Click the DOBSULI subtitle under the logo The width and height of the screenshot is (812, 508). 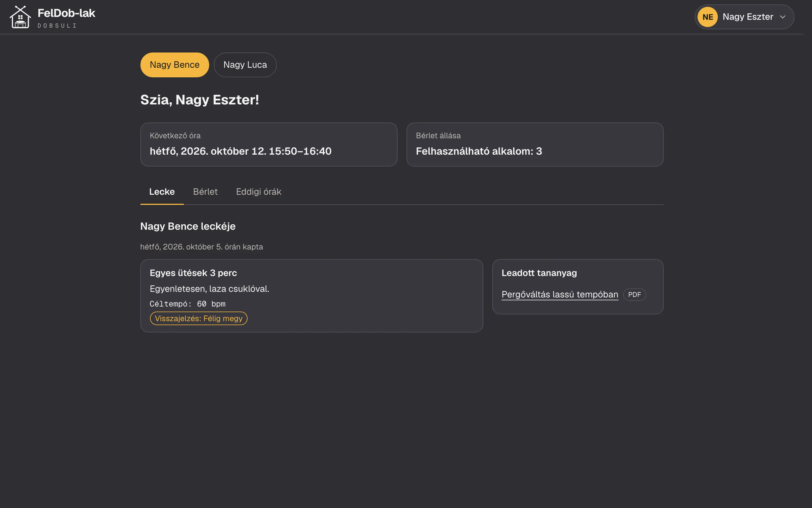pos(57,26)
